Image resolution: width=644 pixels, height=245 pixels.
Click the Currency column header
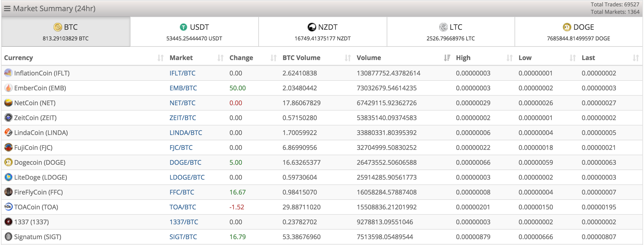pos(19,58)
